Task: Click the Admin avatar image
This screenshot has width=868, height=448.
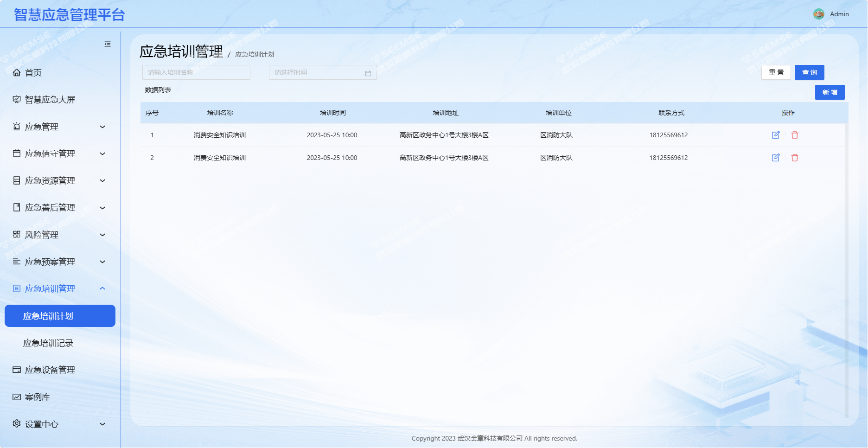Action: (x=819, y=14)
